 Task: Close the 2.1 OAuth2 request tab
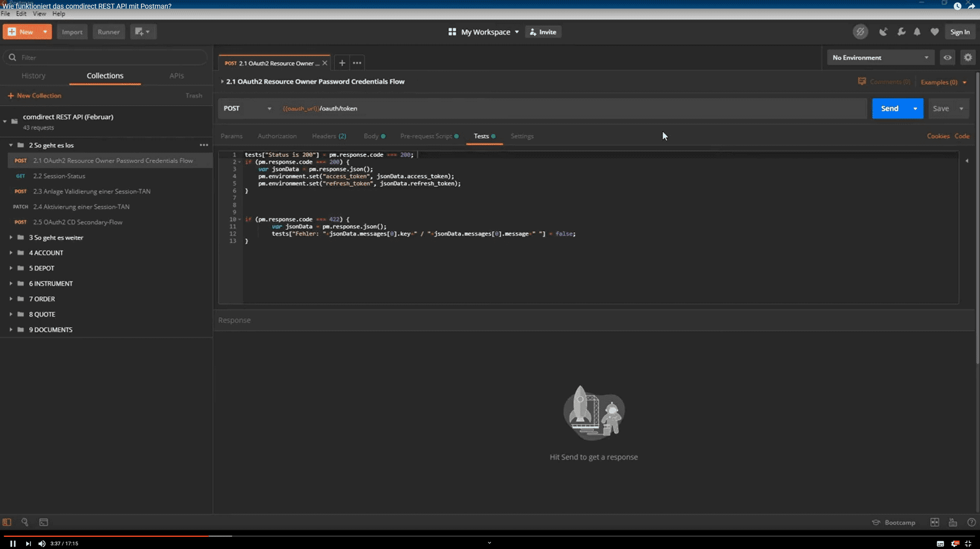[325, 63]
